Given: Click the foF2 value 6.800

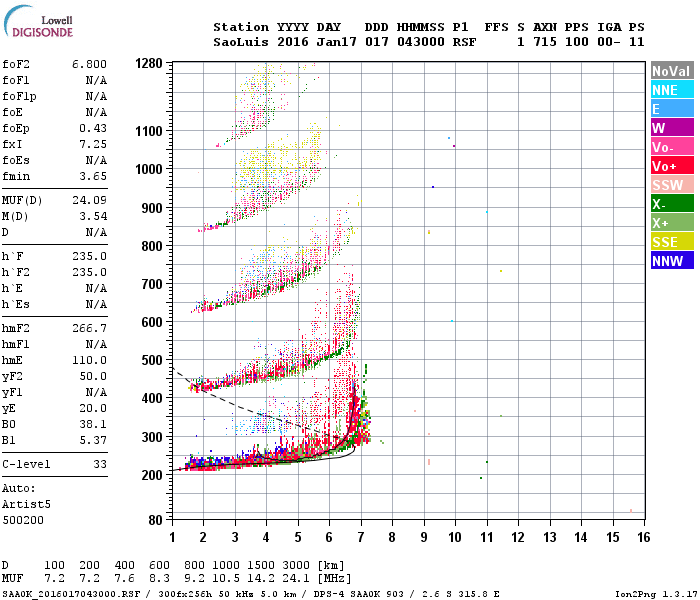Looking at the screenshot, I should (x=89, y=64).
